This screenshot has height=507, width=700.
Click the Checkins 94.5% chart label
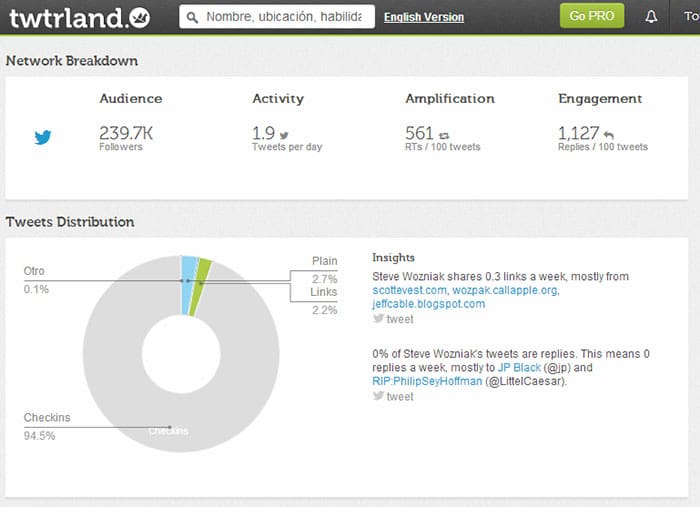(47, 426)
